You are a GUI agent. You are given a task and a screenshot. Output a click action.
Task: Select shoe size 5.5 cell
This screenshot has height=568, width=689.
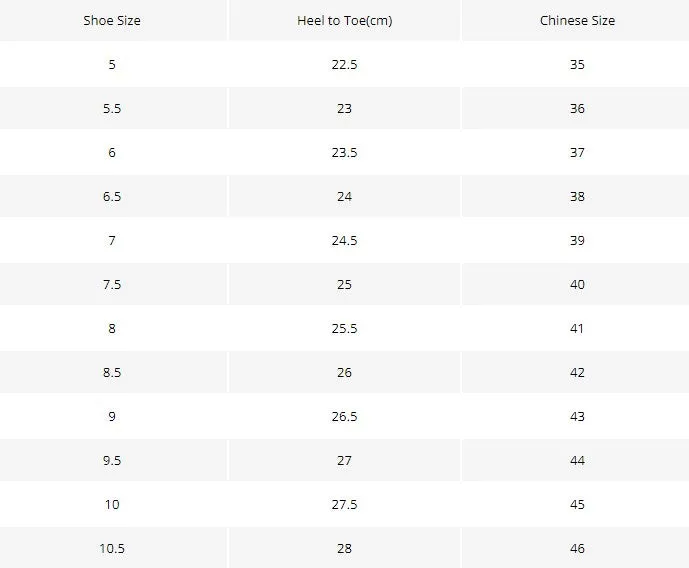[112, 109]
